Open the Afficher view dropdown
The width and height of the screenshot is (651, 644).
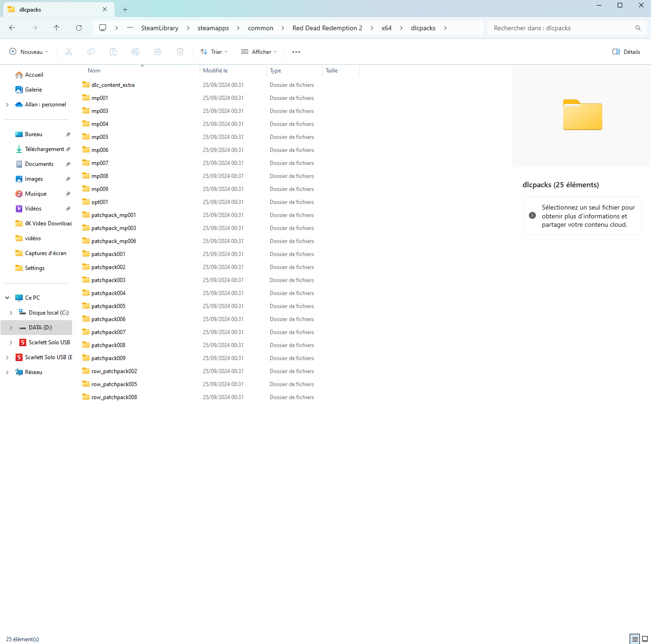[259, 52]
